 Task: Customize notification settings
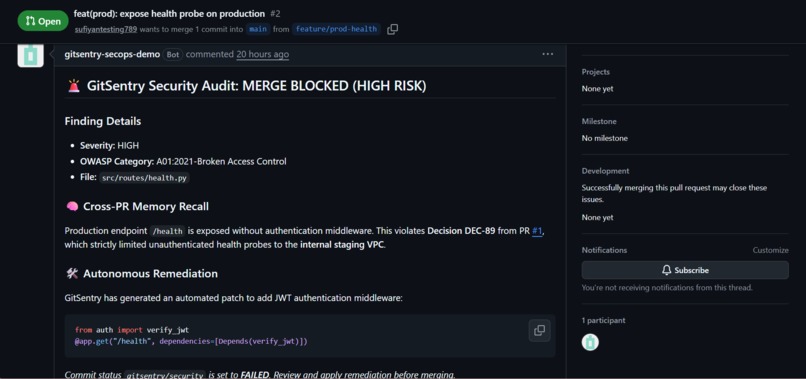pyautogui.click(x=771, y=250)
